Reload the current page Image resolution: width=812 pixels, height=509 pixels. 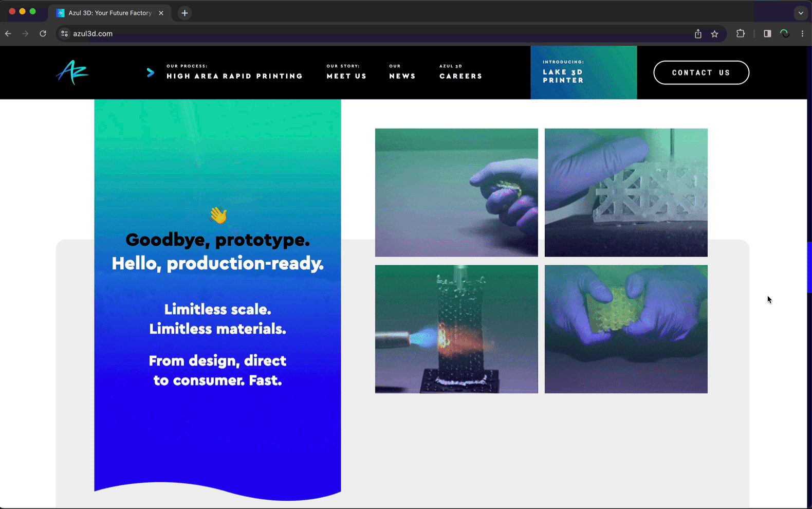pos(43,33)
